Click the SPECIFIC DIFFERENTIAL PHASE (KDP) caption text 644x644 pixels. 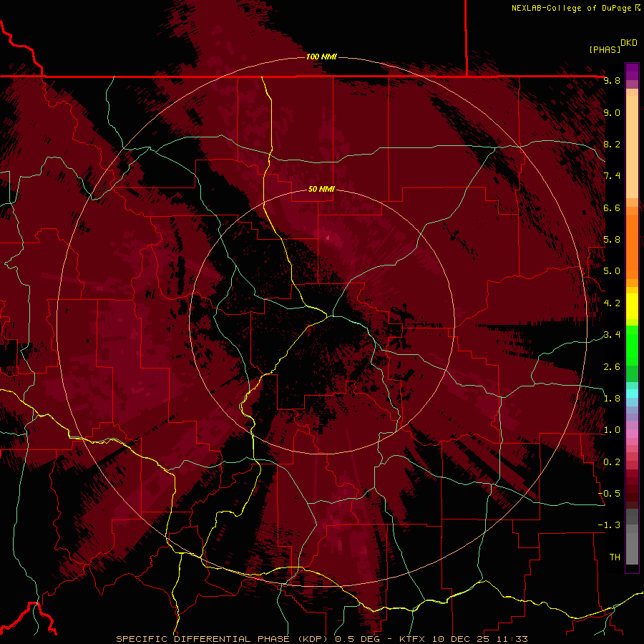223,639
